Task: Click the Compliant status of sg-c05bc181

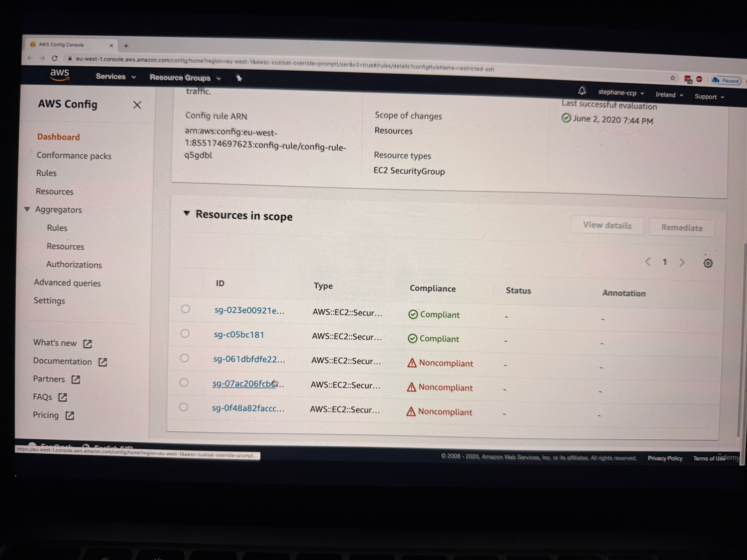Action: point(434,339)
